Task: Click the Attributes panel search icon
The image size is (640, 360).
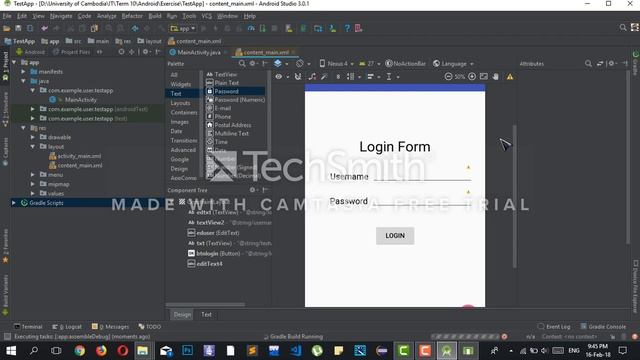Action: (588, 64)
